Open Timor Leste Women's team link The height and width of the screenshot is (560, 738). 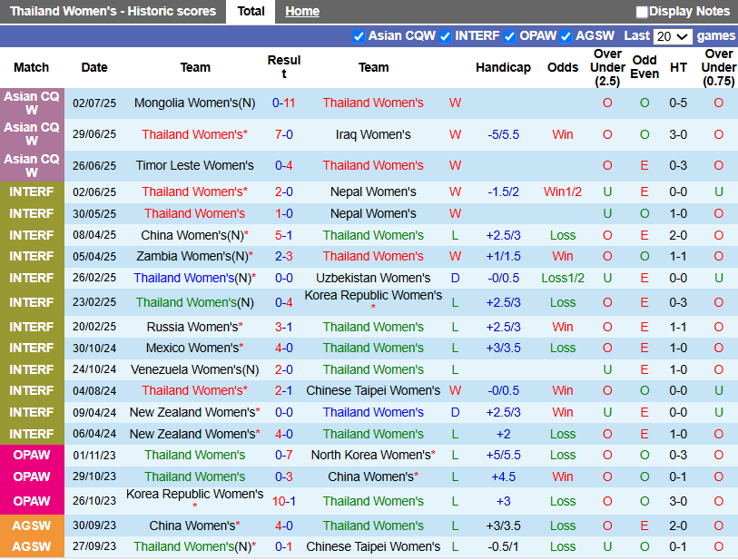point(194,166)
